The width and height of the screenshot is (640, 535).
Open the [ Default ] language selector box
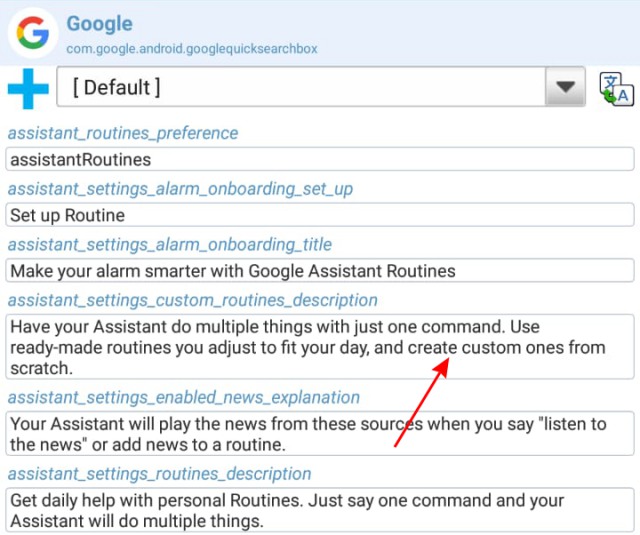point(321,87)
